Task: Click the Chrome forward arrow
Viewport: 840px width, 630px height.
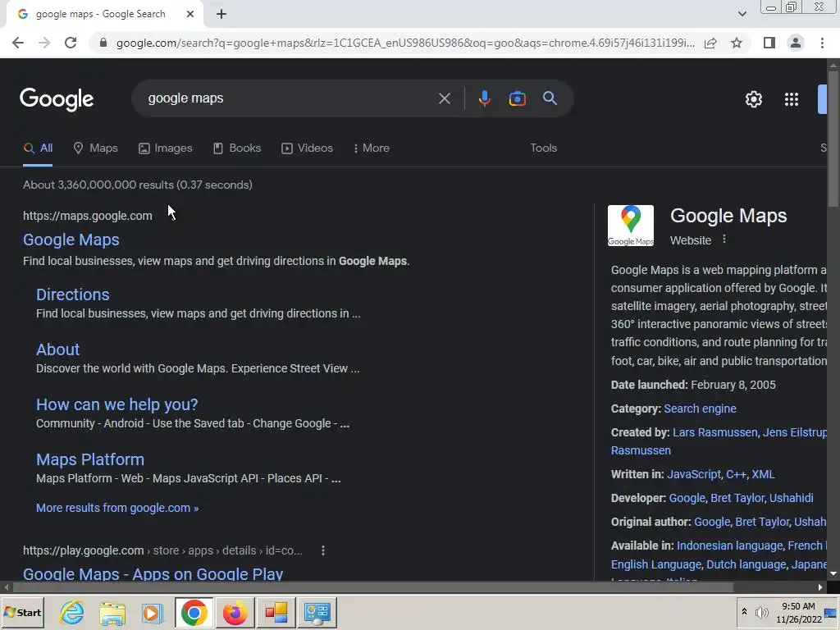Action: (44, 43)
